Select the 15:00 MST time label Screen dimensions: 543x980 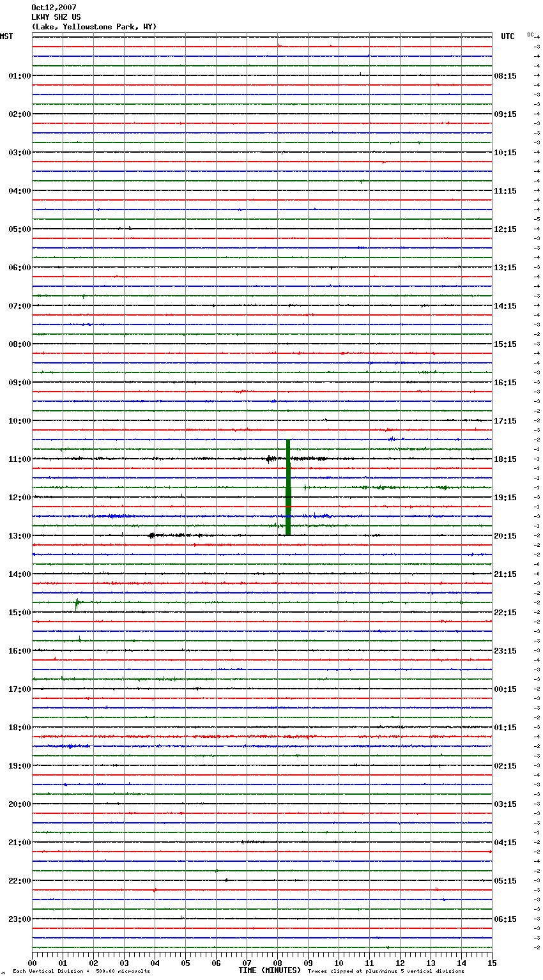(x=20, y=613)
